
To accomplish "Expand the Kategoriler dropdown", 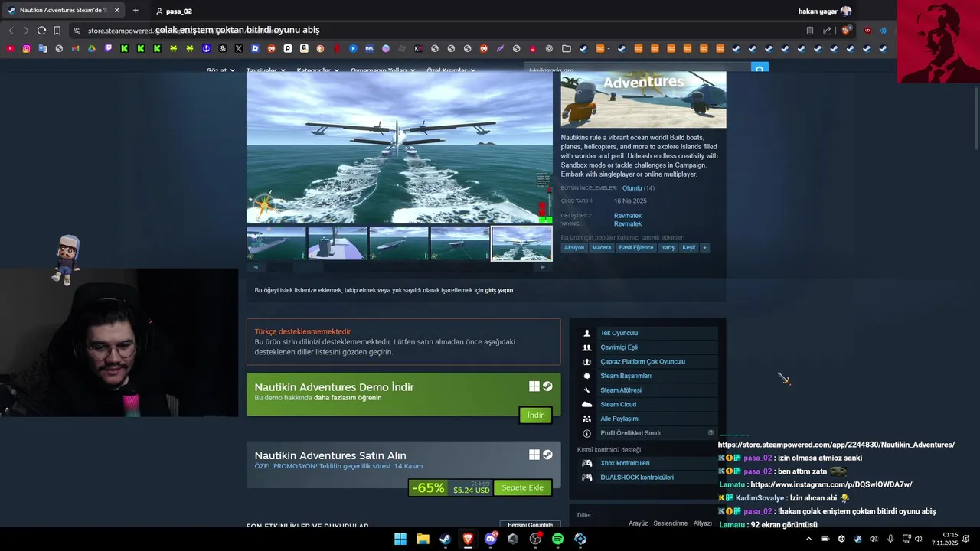I will pos(318,70).
